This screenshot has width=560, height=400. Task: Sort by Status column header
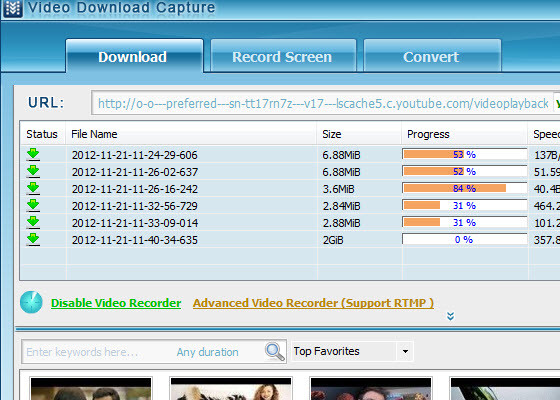(42, 134)
